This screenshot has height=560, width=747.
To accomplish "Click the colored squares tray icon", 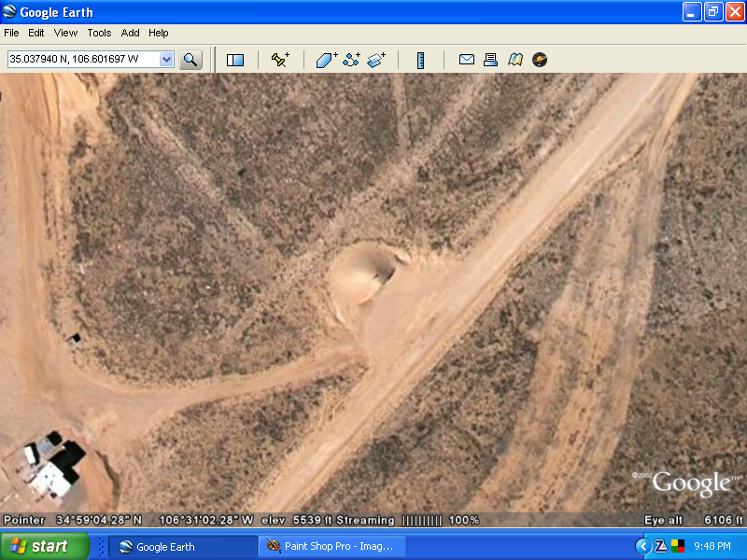I will point(678,546).
